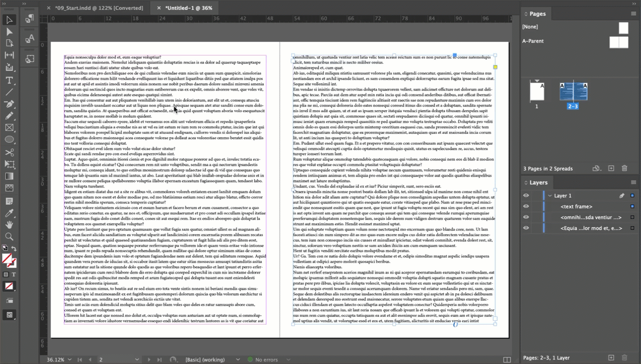Click Swap Fill and Stroke arrow
This screenshot has width=641, height=364.
coord(14,249)
